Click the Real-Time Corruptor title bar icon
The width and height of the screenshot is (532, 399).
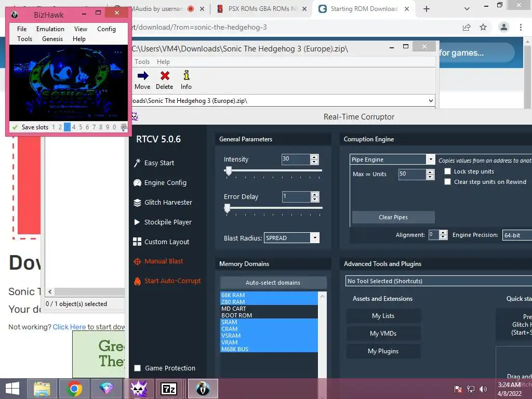(x=135, y=117)
